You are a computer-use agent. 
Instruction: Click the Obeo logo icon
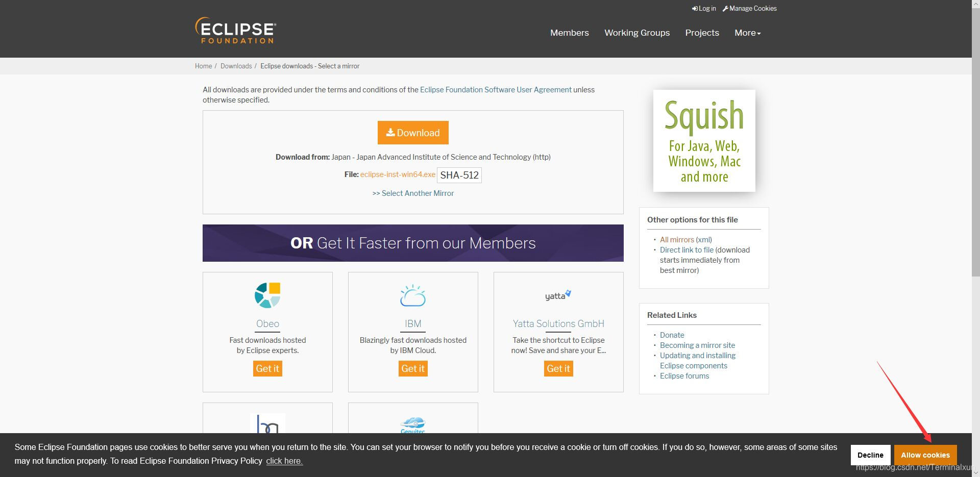(x=267, y=295)
